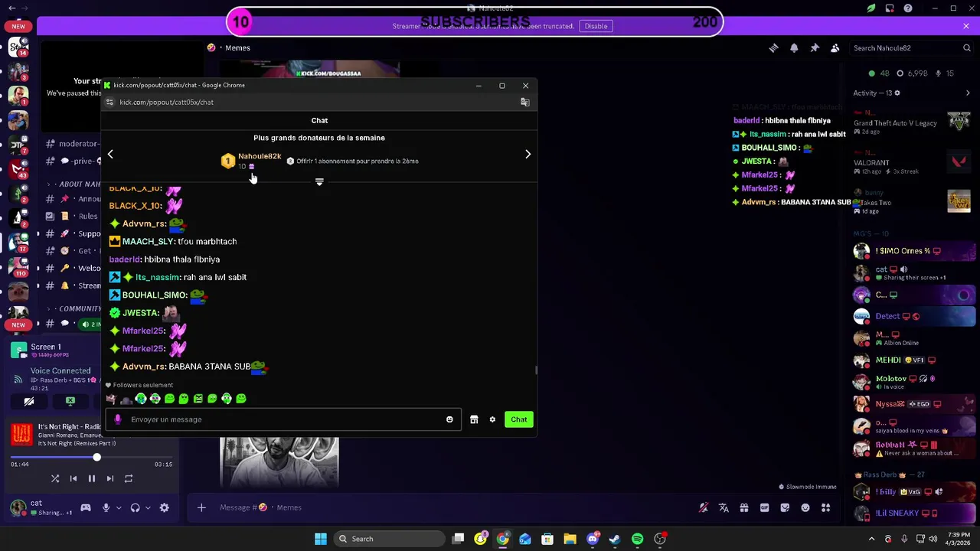
Task: Open Nahoule82k donor profile
Action: [x=260, y=156]
